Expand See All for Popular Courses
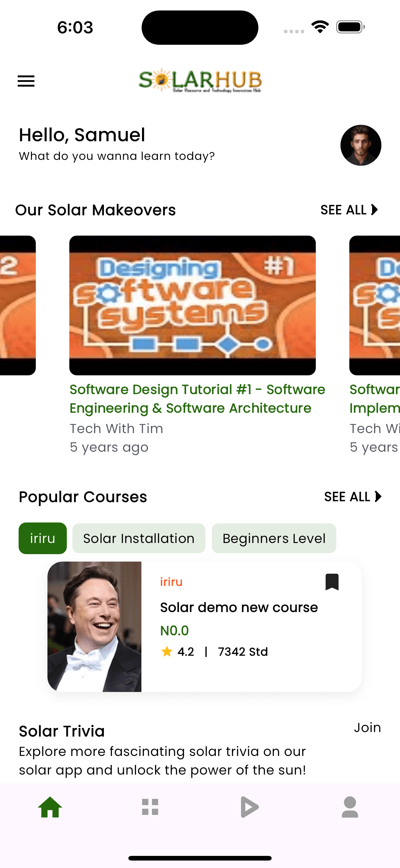 coord(353,497)
